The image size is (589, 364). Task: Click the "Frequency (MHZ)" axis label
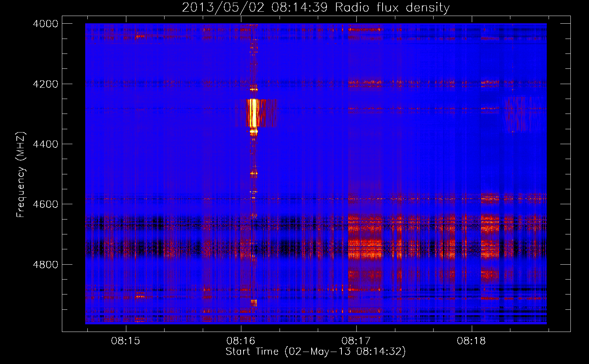pos(21,175)
